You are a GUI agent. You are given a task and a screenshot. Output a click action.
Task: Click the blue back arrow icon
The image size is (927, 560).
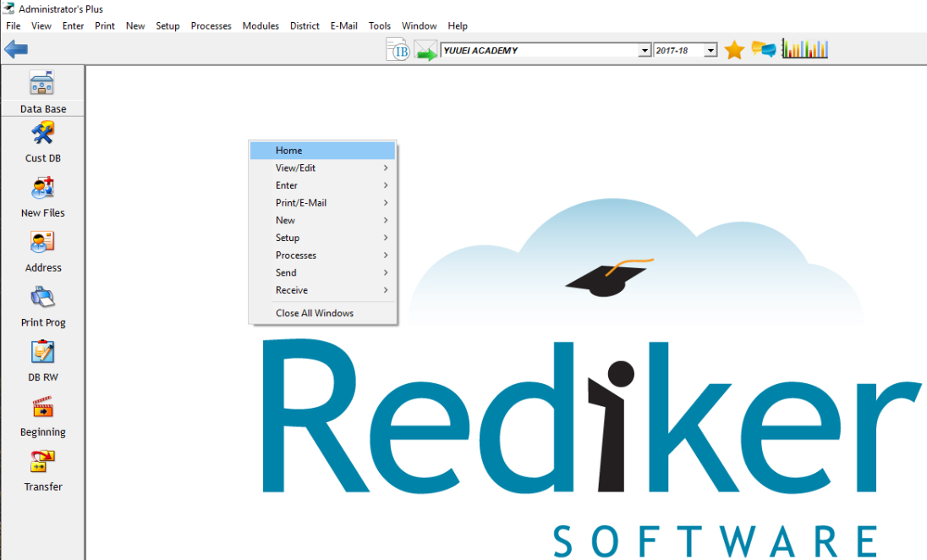coord(16,49)
